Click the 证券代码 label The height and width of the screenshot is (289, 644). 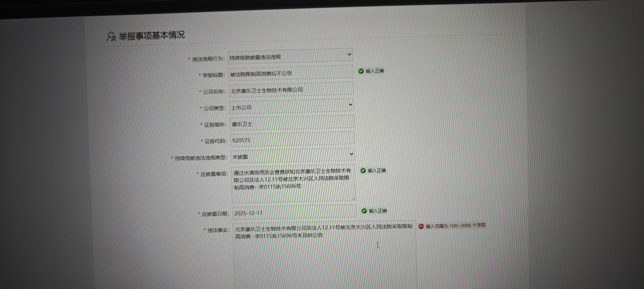216,141
